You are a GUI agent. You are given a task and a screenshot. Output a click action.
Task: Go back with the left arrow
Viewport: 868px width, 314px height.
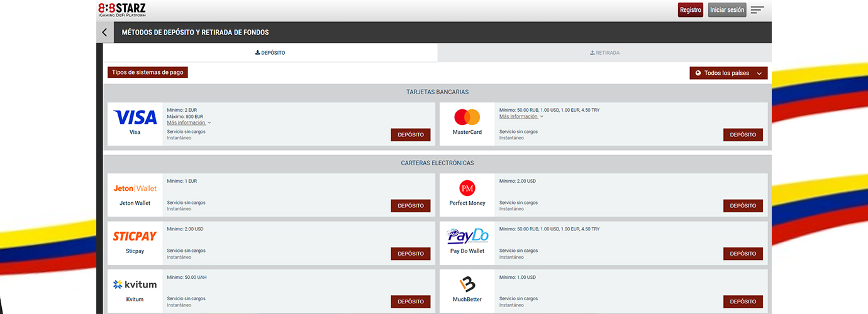click(104, 33)
